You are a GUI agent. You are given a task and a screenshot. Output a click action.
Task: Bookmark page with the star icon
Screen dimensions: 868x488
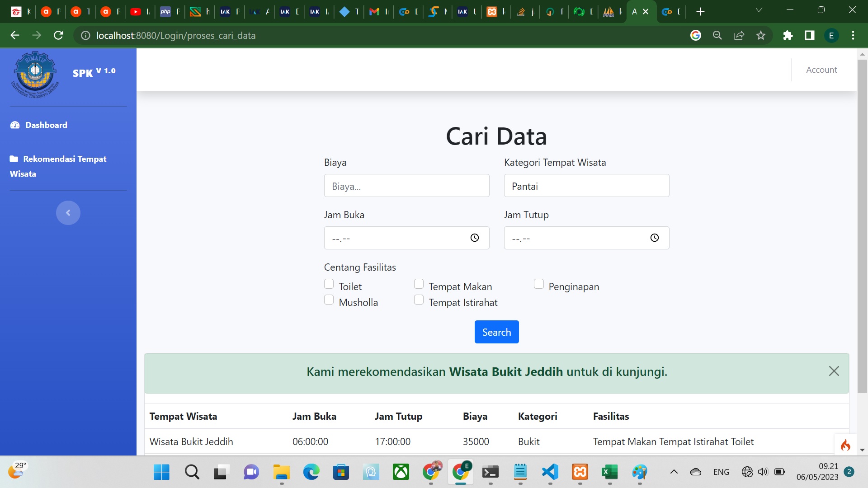coord(761,35)
